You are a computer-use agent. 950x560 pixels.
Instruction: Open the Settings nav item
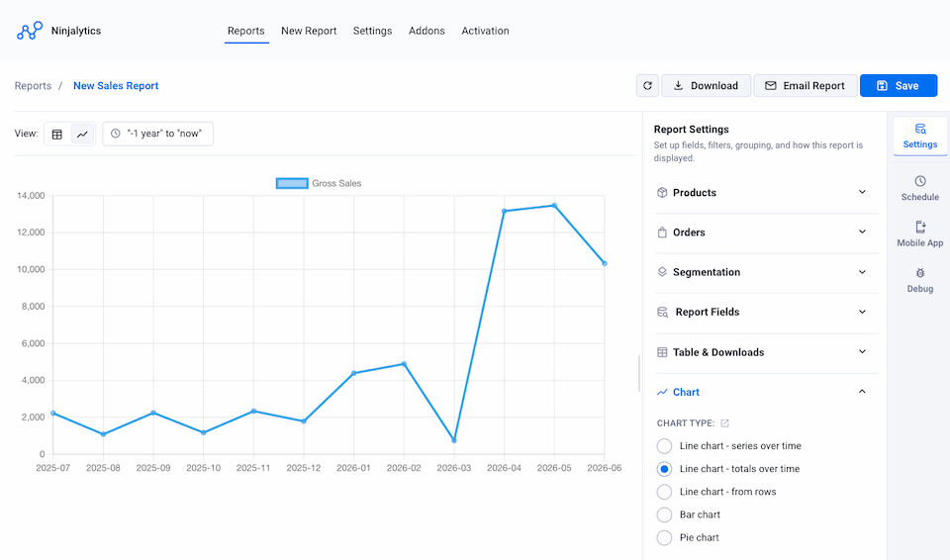pos(373,31)
